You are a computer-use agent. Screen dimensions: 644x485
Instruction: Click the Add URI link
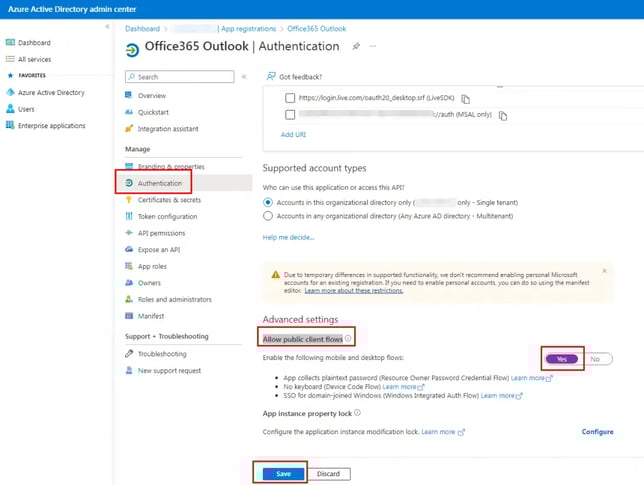294,134
